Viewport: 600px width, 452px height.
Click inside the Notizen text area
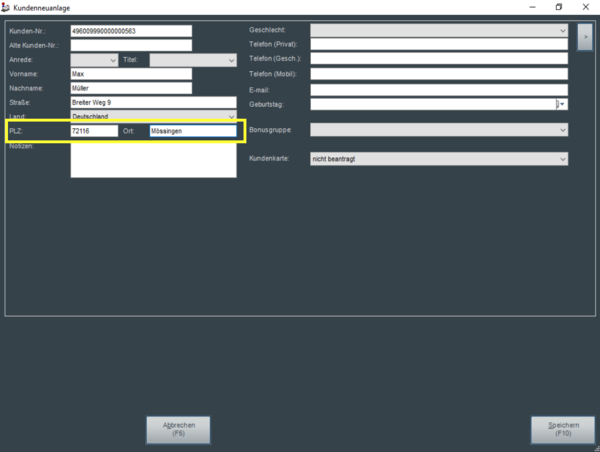[153, 160]
